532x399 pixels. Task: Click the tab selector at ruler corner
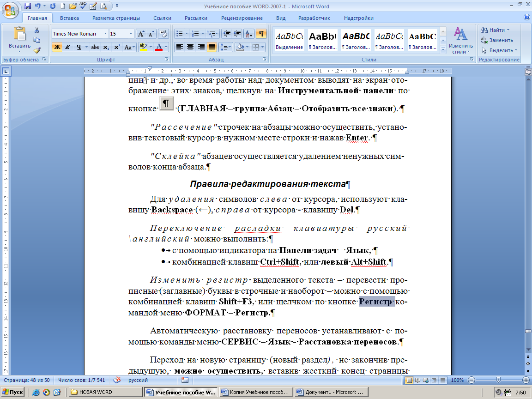pos(6,71)
